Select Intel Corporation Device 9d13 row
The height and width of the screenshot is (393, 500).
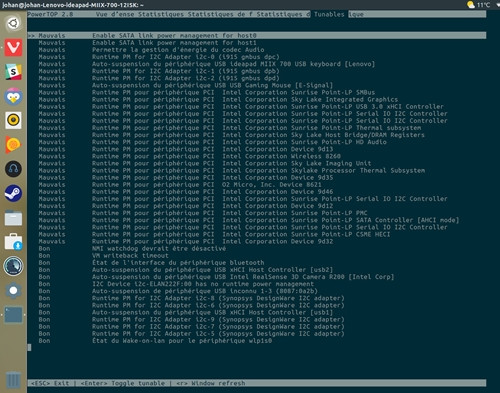point(257,149)
